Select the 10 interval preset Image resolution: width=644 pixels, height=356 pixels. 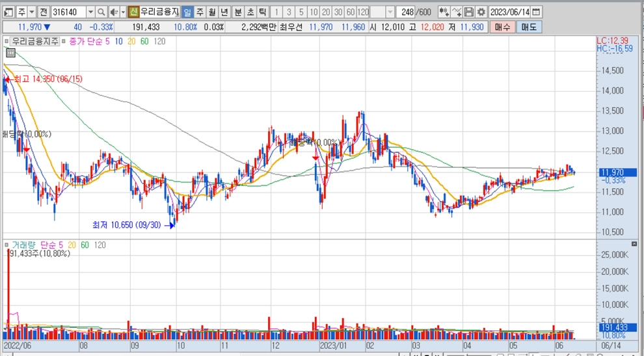[x=314, y=12]
